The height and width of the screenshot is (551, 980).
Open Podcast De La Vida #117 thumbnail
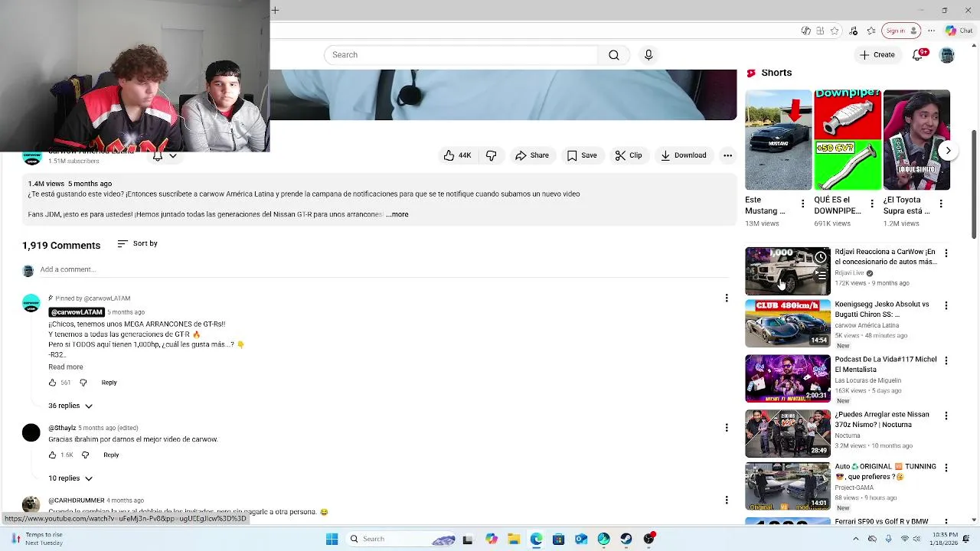[788, 379]
